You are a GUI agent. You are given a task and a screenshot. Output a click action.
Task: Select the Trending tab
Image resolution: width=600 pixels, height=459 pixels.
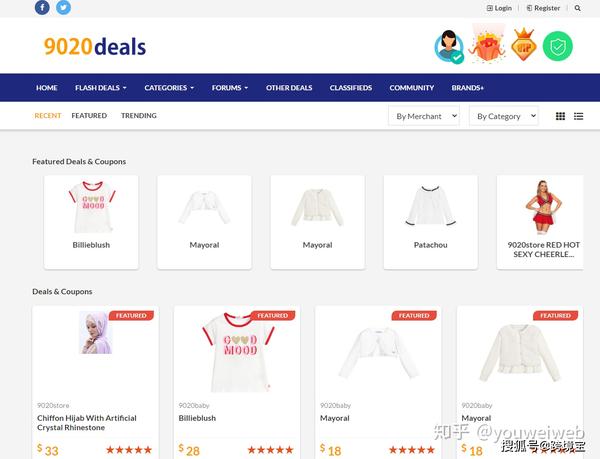tap(139, 116)
